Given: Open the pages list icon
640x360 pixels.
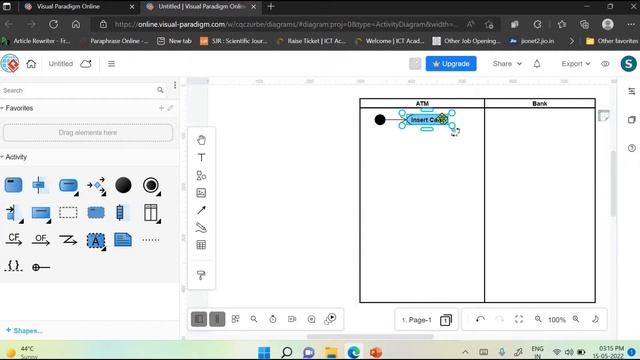Looking at the screenshot, I should pyautogui.click(x=446, y=320).
